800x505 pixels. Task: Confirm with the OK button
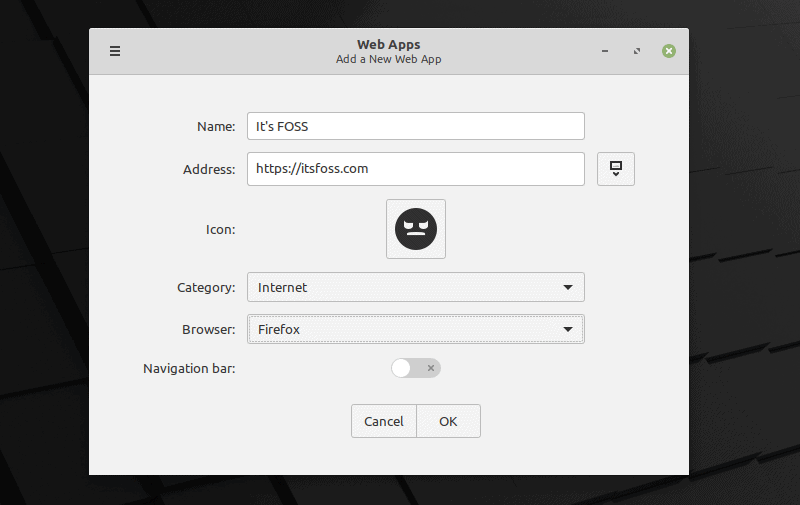tap(448, 421)
